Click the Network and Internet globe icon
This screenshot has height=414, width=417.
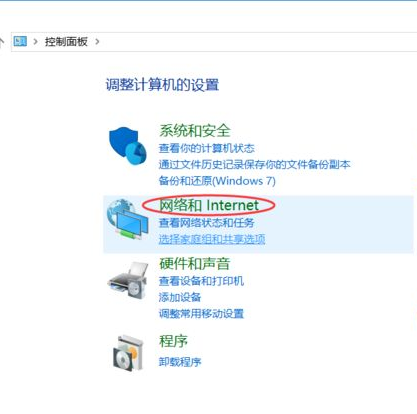coord(127,219)
